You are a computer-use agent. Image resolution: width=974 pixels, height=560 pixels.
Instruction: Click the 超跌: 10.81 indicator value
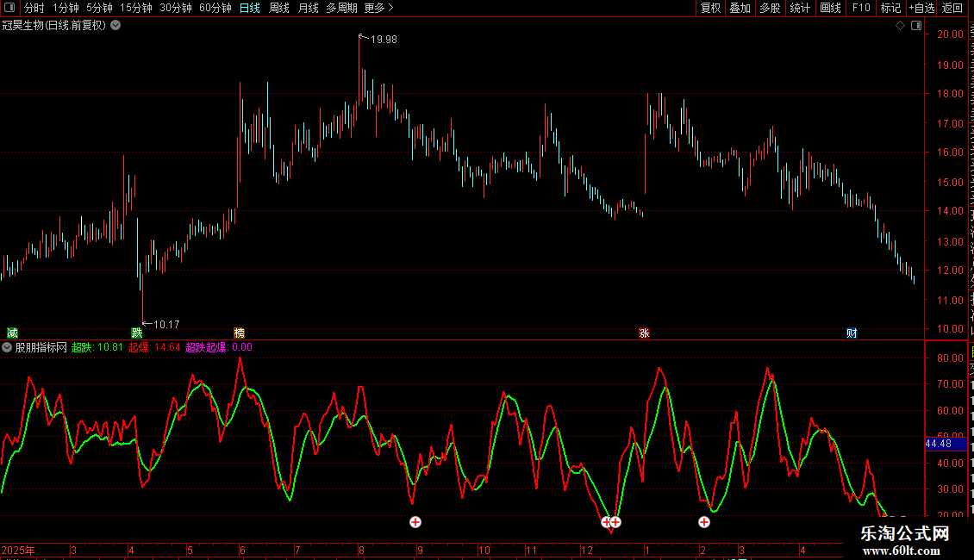tap(97, 348)
